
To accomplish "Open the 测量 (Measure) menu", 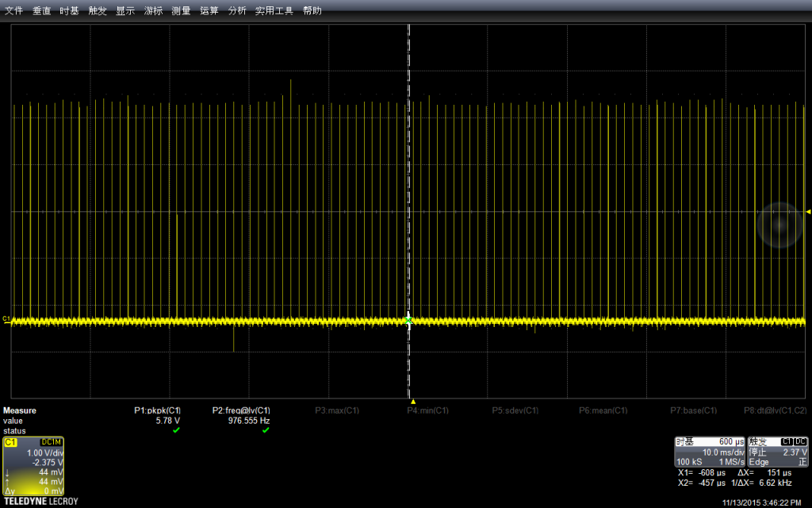I will pos(182,10).
